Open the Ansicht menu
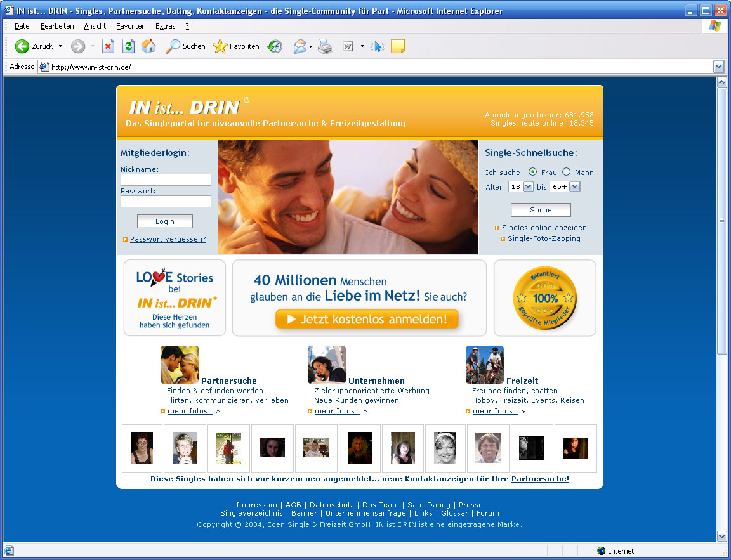This screenshot has height=560, width=731. coord(95,26)
